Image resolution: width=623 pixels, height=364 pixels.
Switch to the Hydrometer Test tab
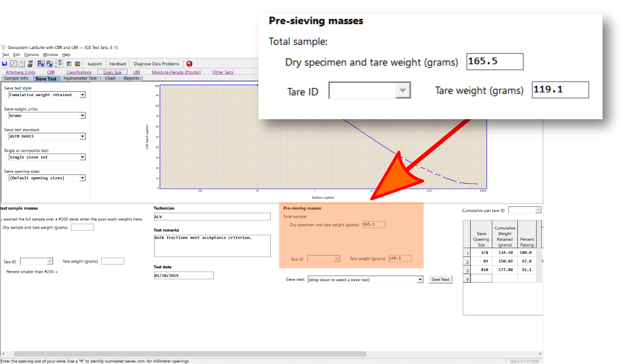tap(80, 79)
